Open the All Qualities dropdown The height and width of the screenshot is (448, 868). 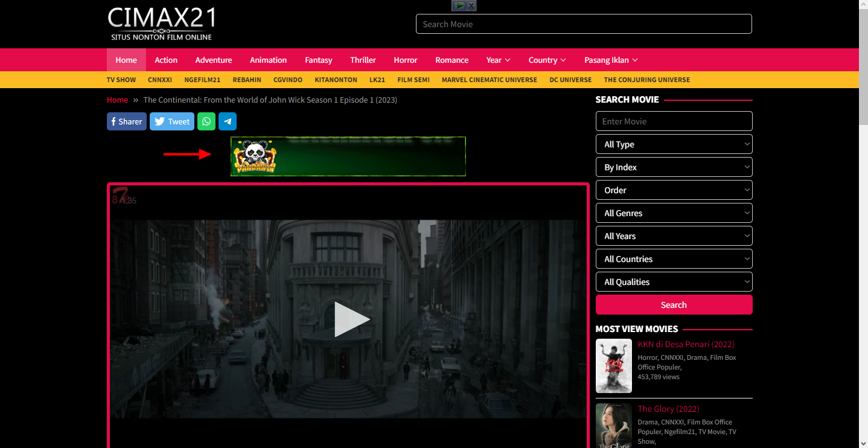click(674, 282)
